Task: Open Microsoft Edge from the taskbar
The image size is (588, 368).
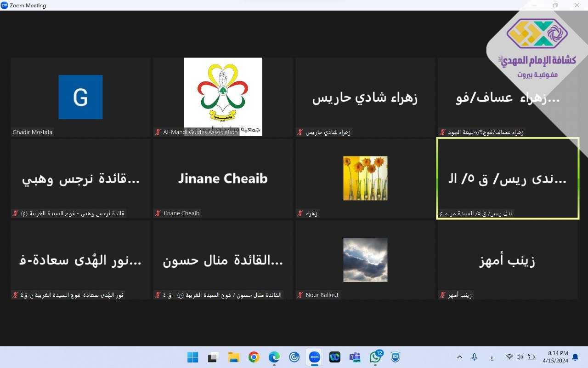Action: pyautogui.click(x=274, y=357)
